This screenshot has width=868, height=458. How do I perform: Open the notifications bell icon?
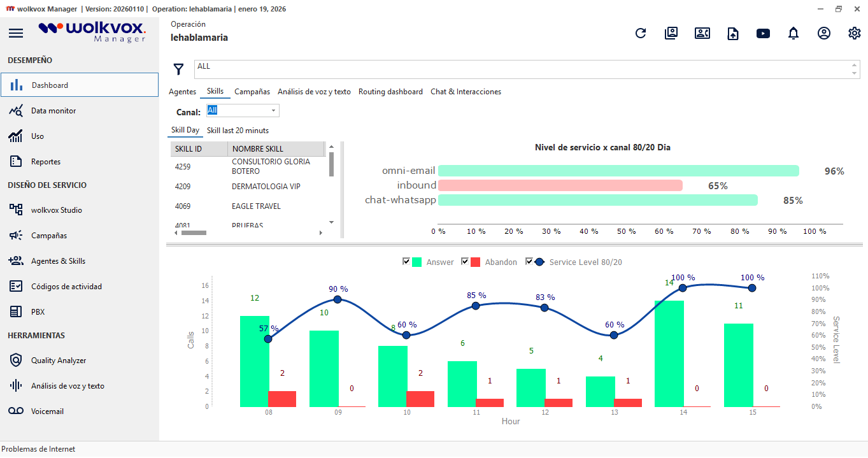(793, 34)
